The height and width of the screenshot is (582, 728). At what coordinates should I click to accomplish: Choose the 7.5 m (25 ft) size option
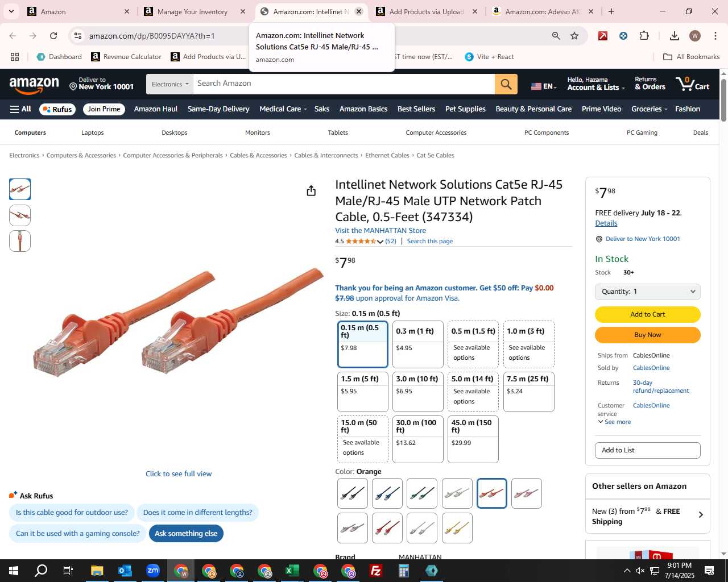pyautogui.click(x=528, y=391)
